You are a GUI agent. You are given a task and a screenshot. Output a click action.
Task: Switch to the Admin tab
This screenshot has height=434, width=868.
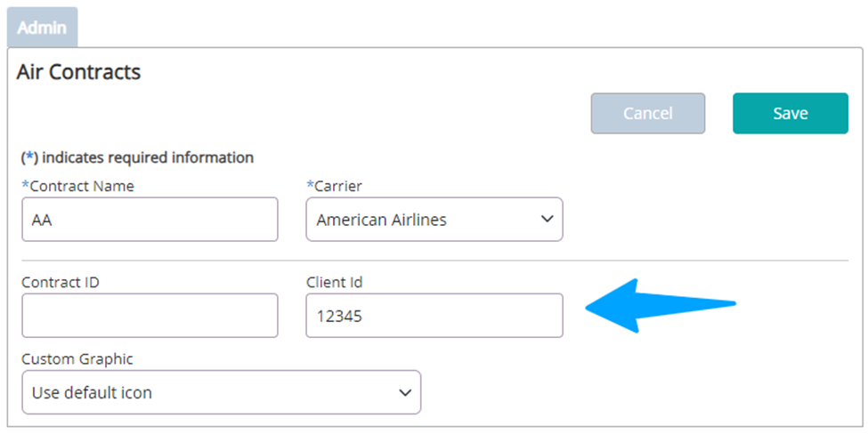coord(42,27)
